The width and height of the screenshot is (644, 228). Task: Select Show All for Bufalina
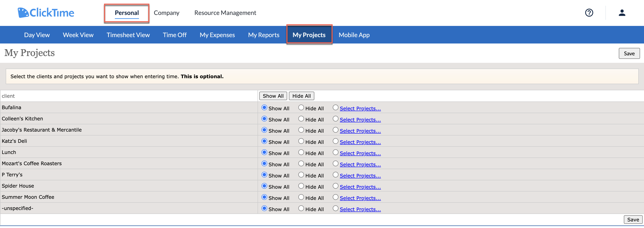[264, 107]
